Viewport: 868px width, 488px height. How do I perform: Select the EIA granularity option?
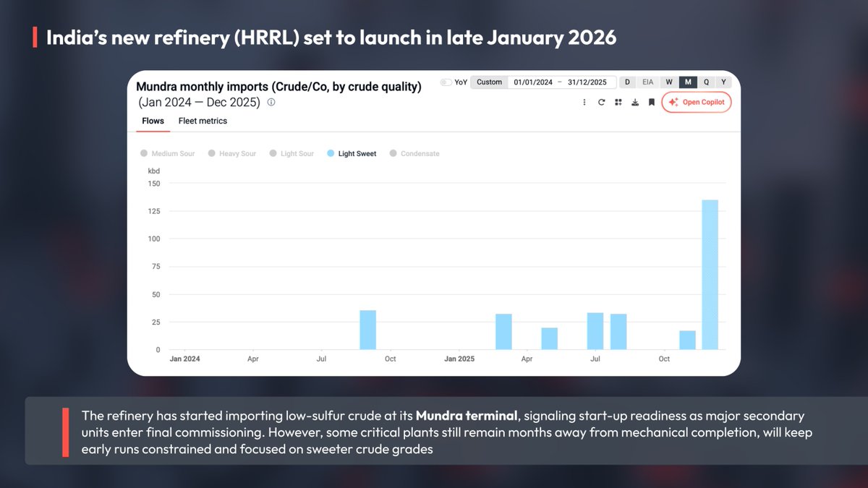[x=647, y=82]
